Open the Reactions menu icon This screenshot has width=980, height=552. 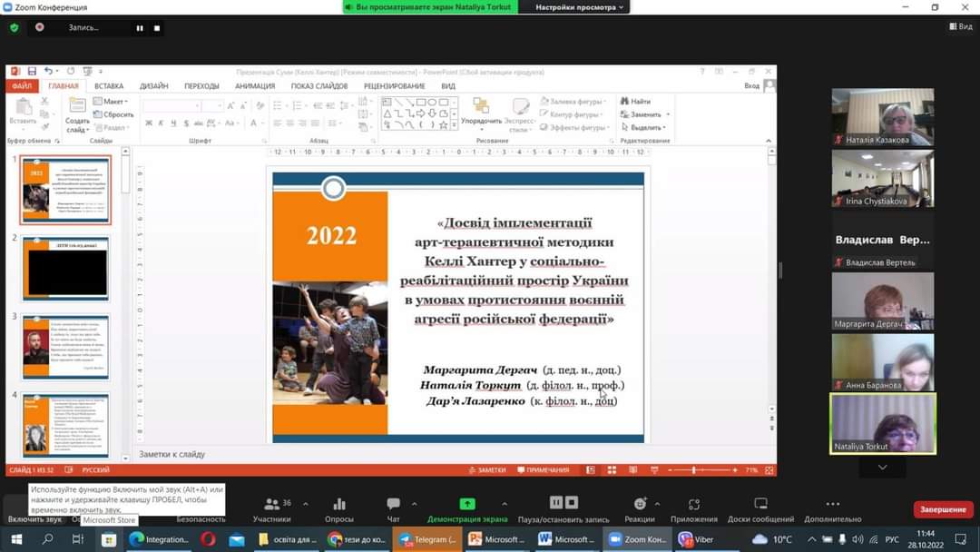pos(640,505)
